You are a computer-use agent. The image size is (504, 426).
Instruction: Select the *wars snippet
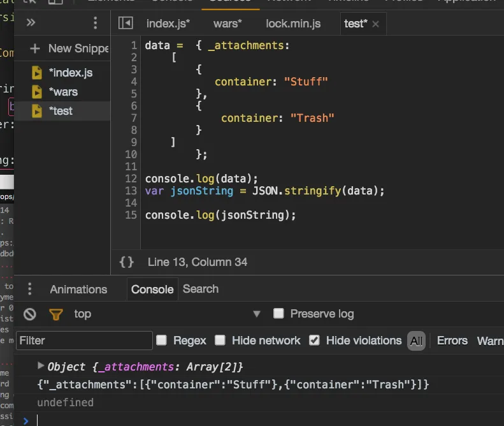tap(63, 92)
